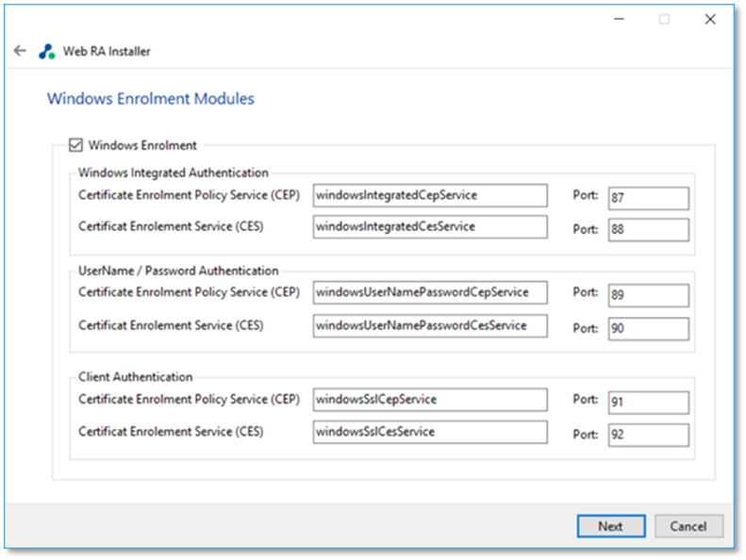The image size is (746, 560).
Task: Close the Web RA Installer window
Action: click(710, 19)
